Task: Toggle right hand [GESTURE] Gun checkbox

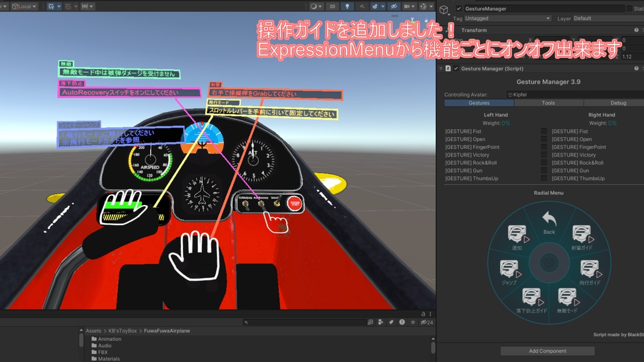Action: pyautogui.click(x=544, y=170)
